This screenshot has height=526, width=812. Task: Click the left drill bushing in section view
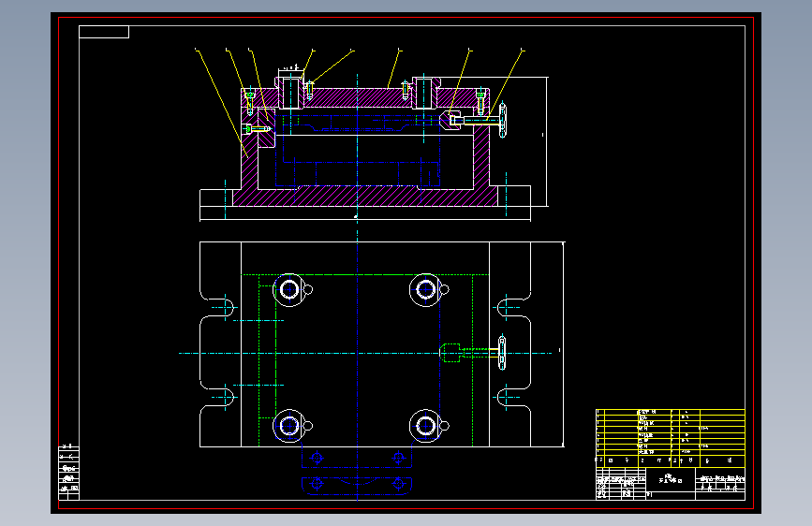click(289, 92)
